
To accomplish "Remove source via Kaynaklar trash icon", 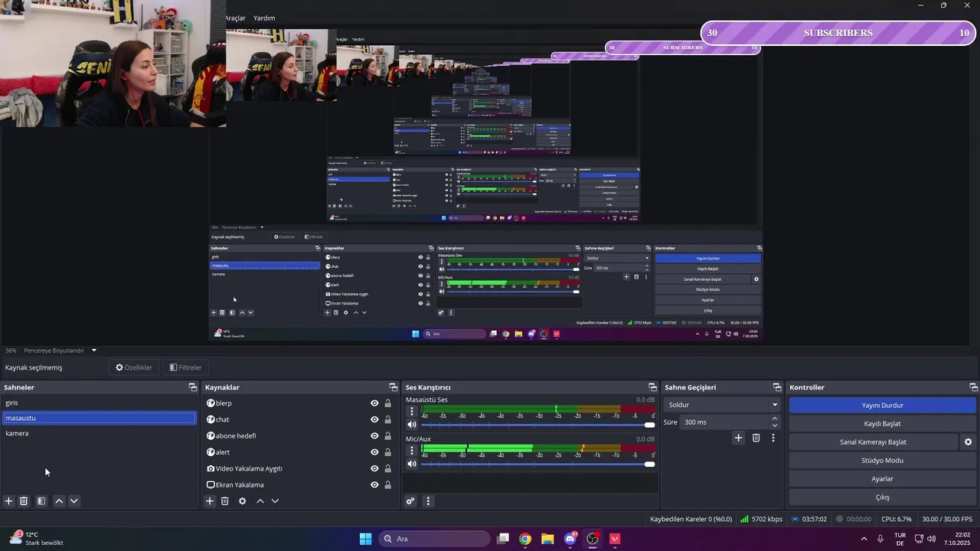I will tap(225, 501).
